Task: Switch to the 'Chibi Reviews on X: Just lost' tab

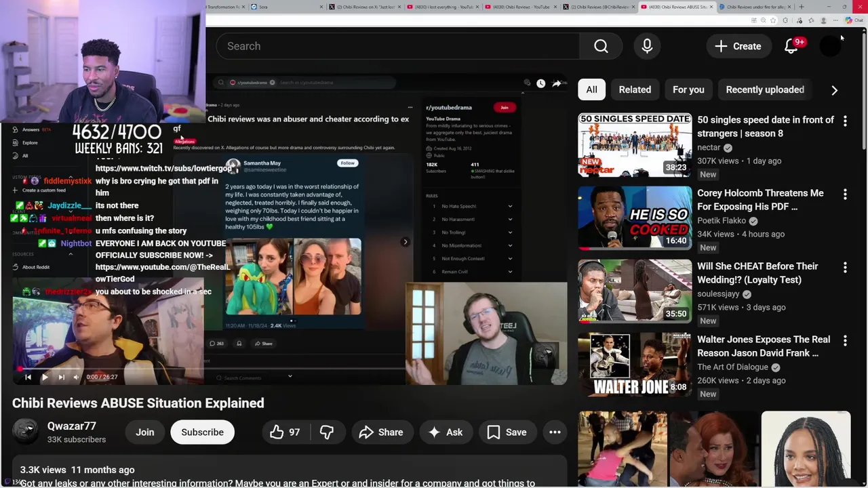Action: (x=363, y=7)
